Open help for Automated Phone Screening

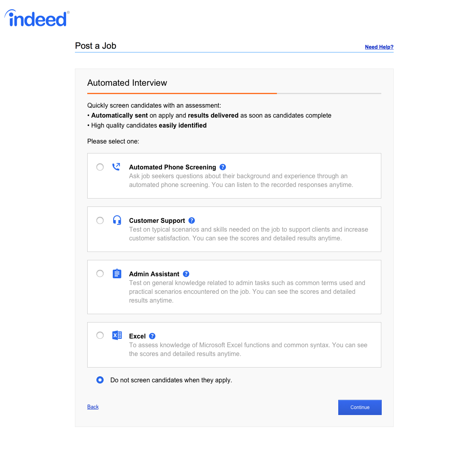pos(223,167)
